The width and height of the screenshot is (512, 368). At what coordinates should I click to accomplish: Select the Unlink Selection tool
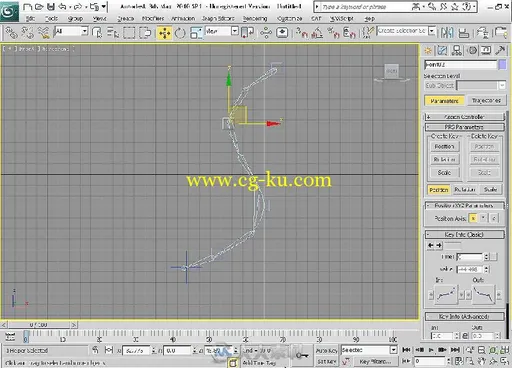27,33
